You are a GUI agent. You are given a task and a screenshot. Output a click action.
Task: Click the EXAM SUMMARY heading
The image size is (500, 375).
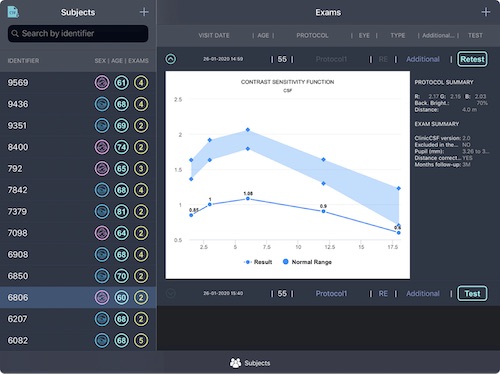tap(437, 124)
